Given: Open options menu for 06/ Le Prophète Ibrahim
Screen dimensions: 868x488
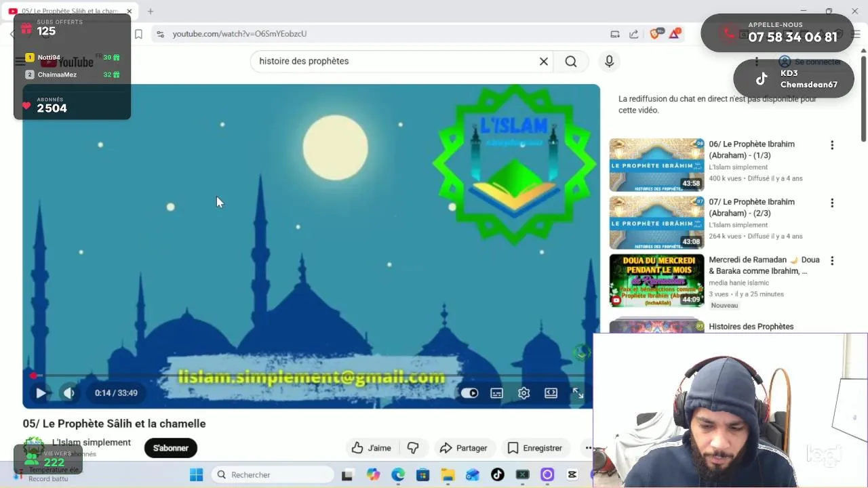Looking at the screenshot, I should click(832, 145).
